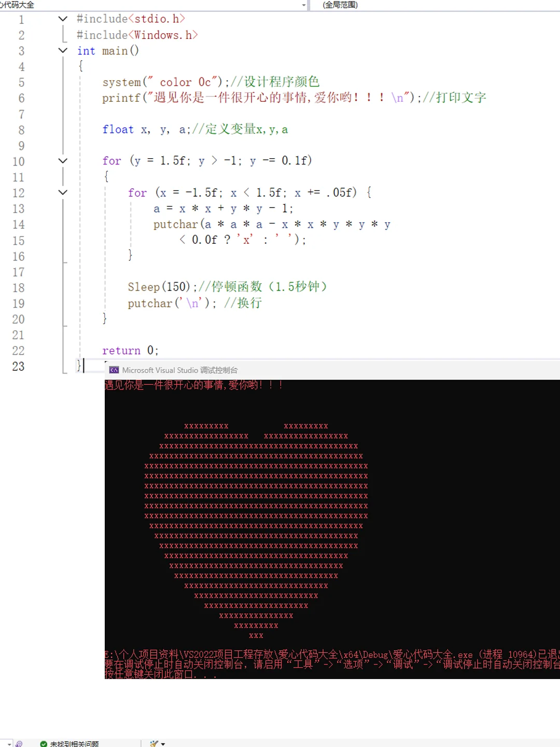Click the #include<stdio.h> line
Image resolution: width=560 pixels, height=747 pixels.
(x=131, y=19)
